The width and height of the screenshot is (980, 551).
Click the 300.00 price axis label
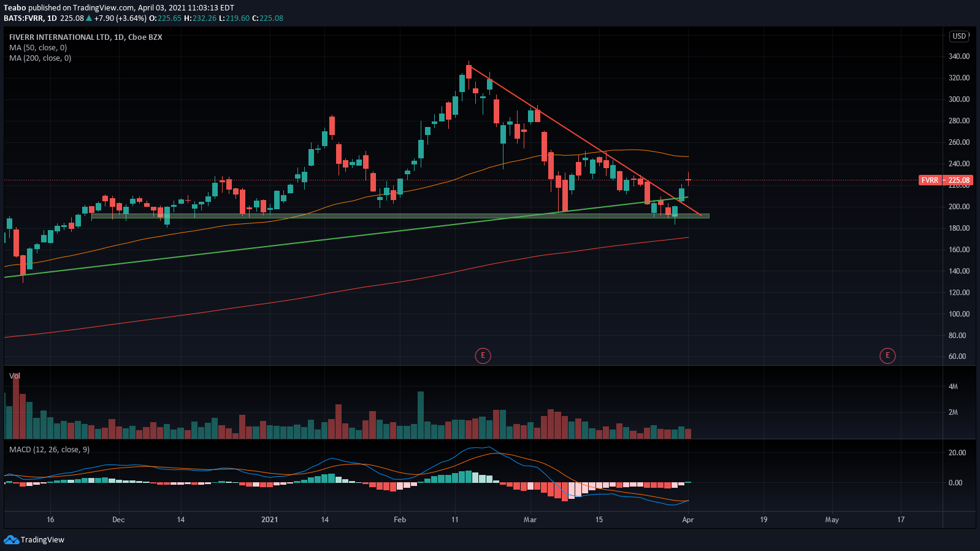[959, 99]
